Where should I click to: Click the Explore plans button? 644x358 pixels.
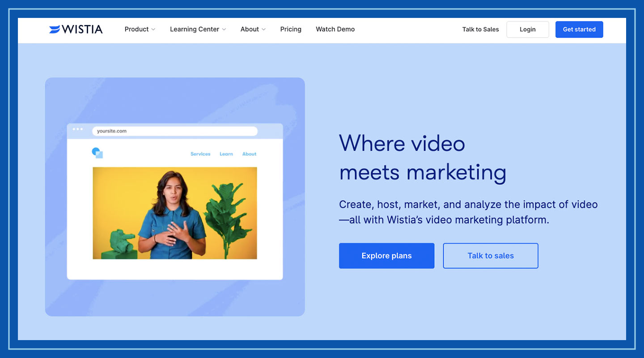(x=386, y=256)
